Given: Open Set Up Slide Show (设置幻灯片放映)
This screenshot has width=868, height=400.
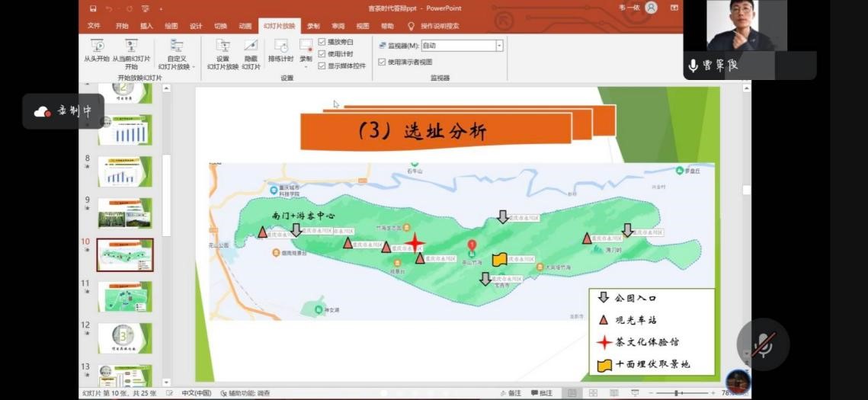Looking at the screenshot, I should point(223,52).
